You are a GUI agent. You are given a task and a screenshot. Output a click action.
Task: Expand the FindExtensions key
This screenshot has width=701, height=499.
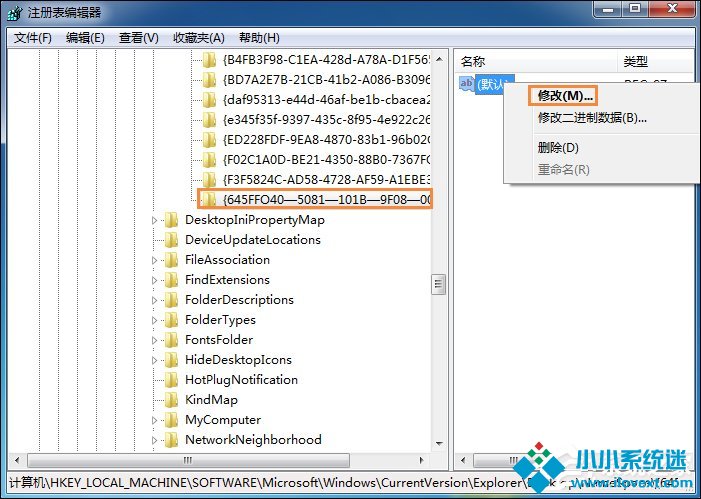tap(155, 280)
